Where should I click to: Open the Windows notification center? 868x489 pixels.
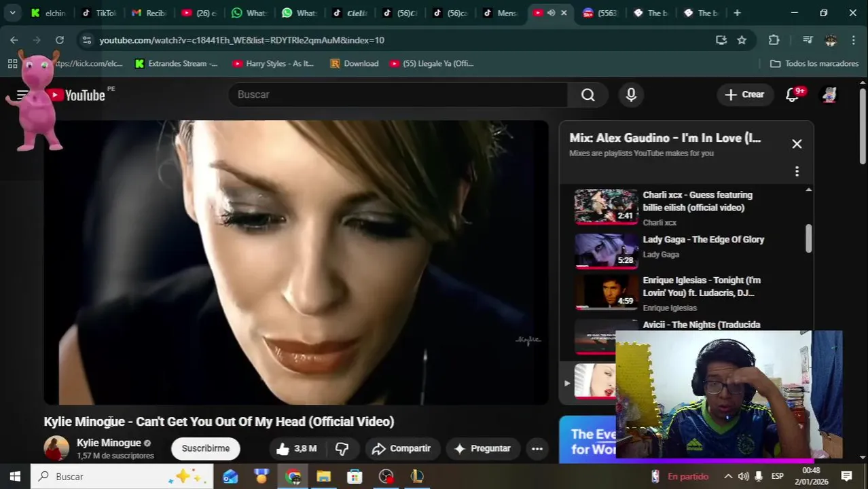pos(846,476)
